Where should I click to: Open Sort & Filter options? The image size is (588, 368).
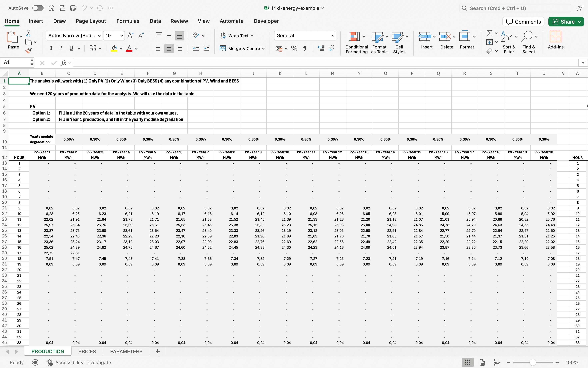click(509, 43)
